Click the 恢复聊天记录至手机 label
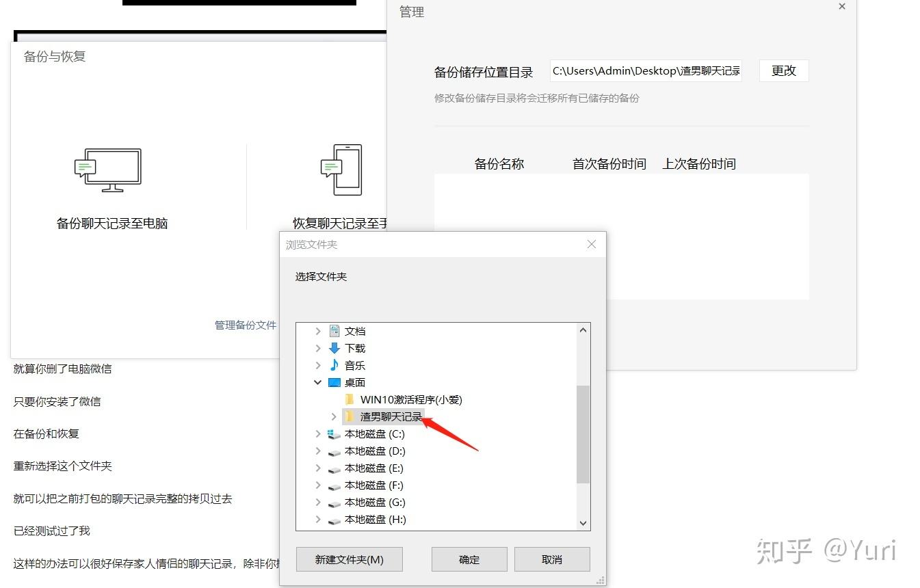This screenshot has height=588, width=920. tap(340, 223)
